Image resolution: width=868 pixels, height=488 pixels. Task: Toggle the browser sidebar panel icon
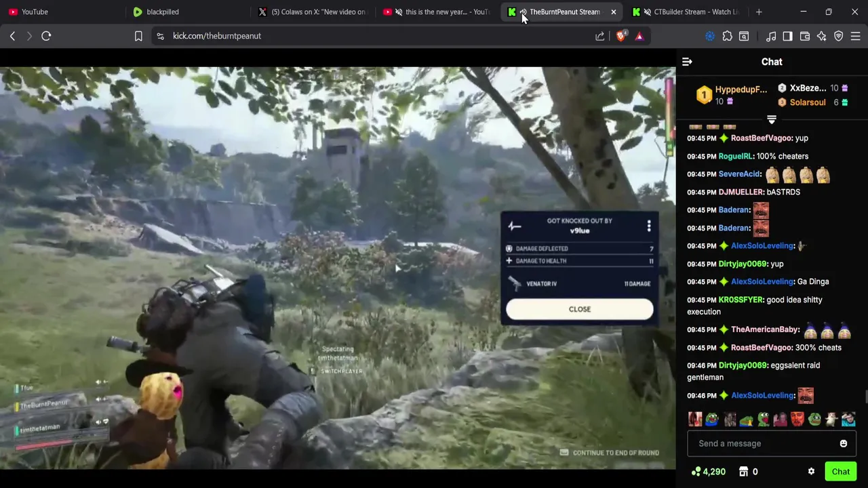pos(787,36)
